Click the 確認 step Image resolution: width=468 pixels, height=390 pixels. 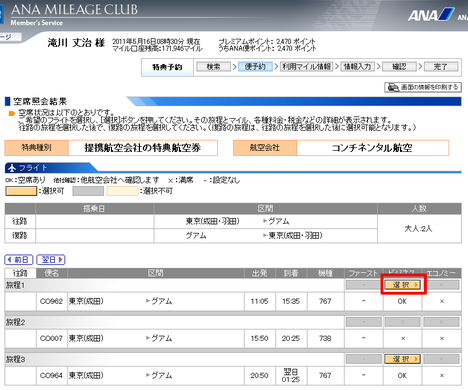click(x=399, y=67)
